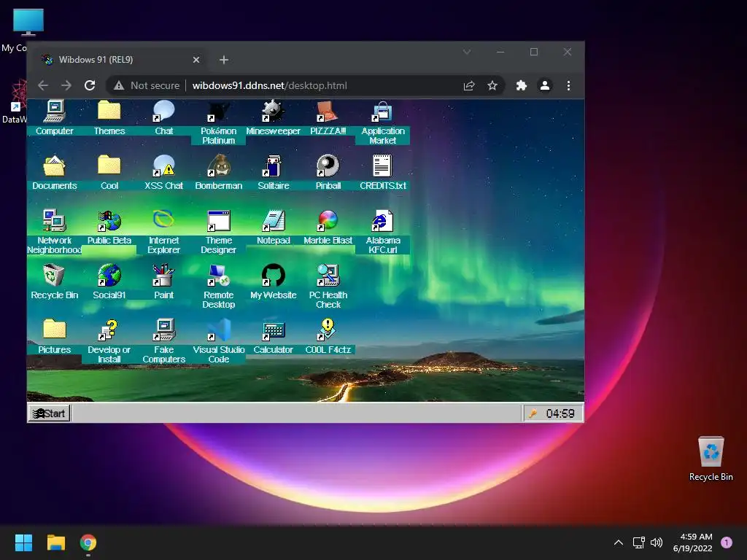Show hidden system tray icons
Image resolution: width=747 pixels, height=560 pixels.
click(619, 542)
